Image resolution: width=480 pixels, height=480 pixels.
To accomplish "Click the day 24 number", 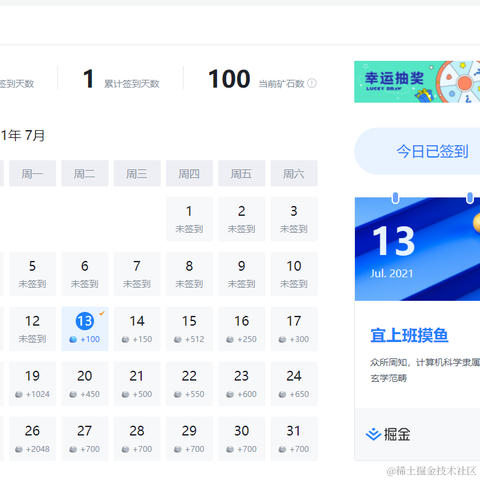I will (294, 376).
